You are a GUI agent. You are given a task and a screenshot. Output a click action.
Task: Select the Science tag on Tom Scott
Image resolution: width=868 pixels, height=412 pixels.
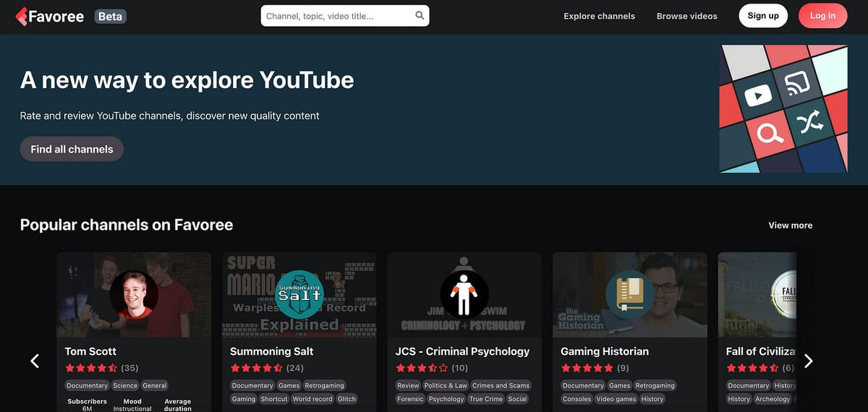tap(125, 385)
